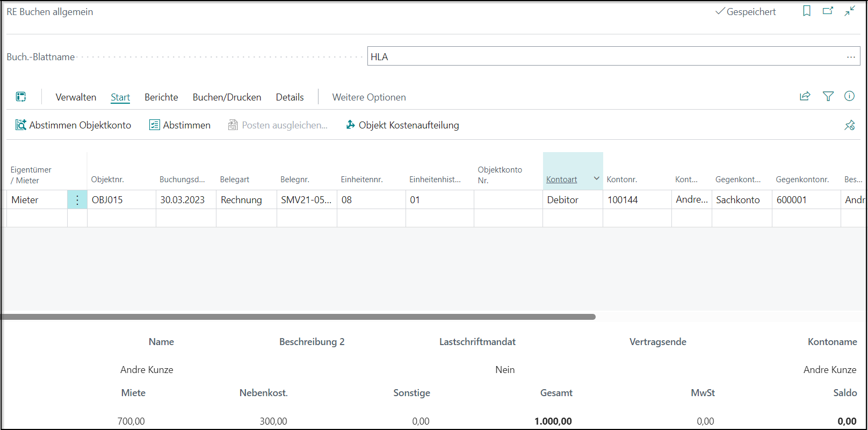Click the collapse page arrows icon

pyautogui.click(x=850, y=11)
